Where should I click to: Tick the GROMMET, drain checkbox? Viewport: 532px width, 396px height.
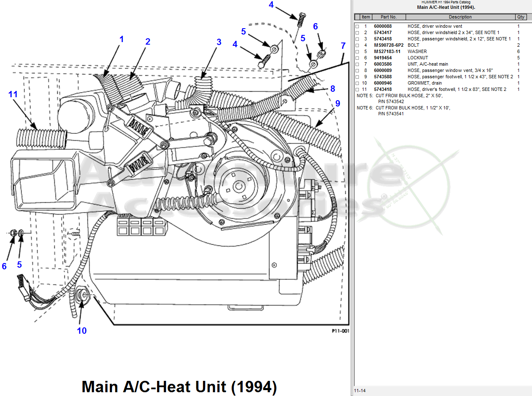click(x=357, y=83)
